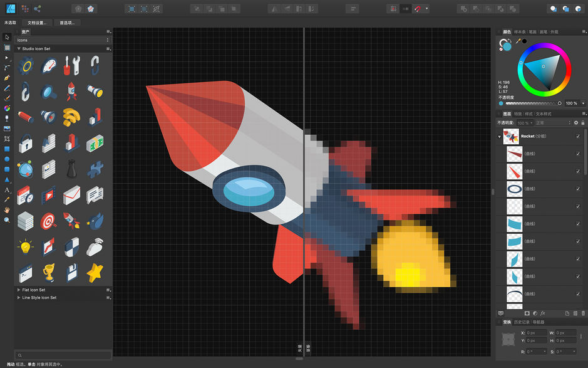Open the snapping options dropdown arrow
This screenshot has width=588, height=368.
tap(426, 9)
